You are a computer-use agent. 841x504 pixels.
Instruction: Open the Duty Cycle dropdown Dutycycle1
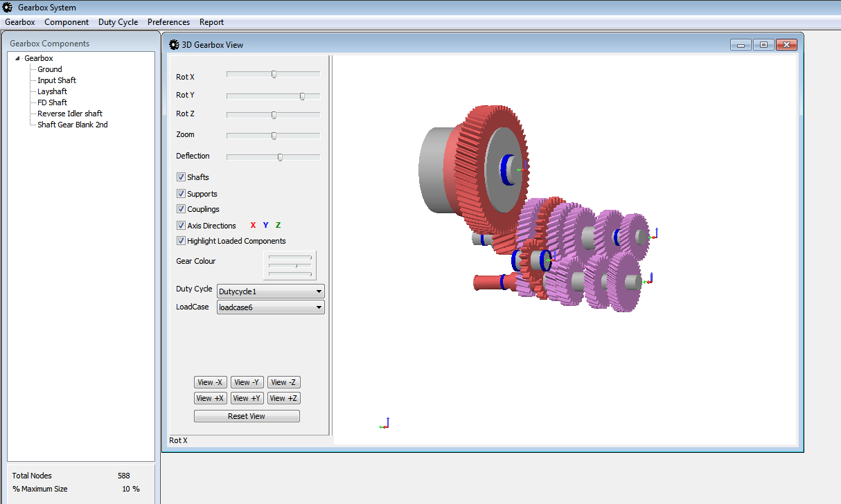270,291
